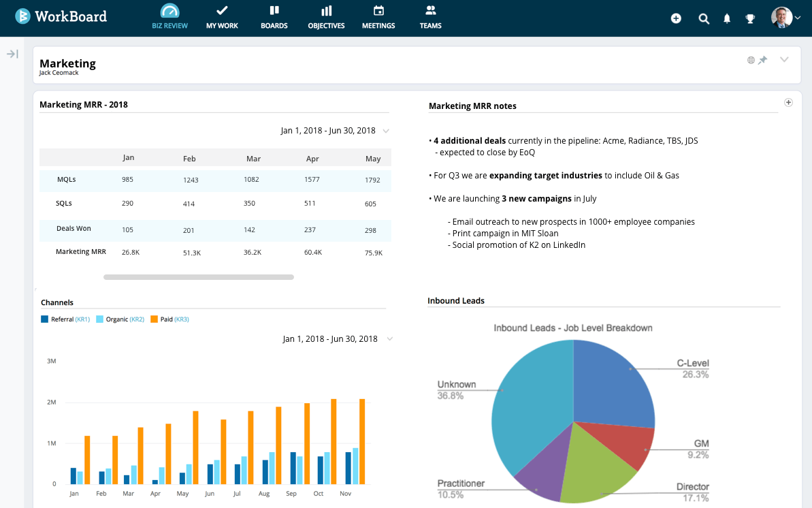This screenshot has width=812, height=508.
Task: Switch to the Objectives tab
Action: click(x=326, y=18)
